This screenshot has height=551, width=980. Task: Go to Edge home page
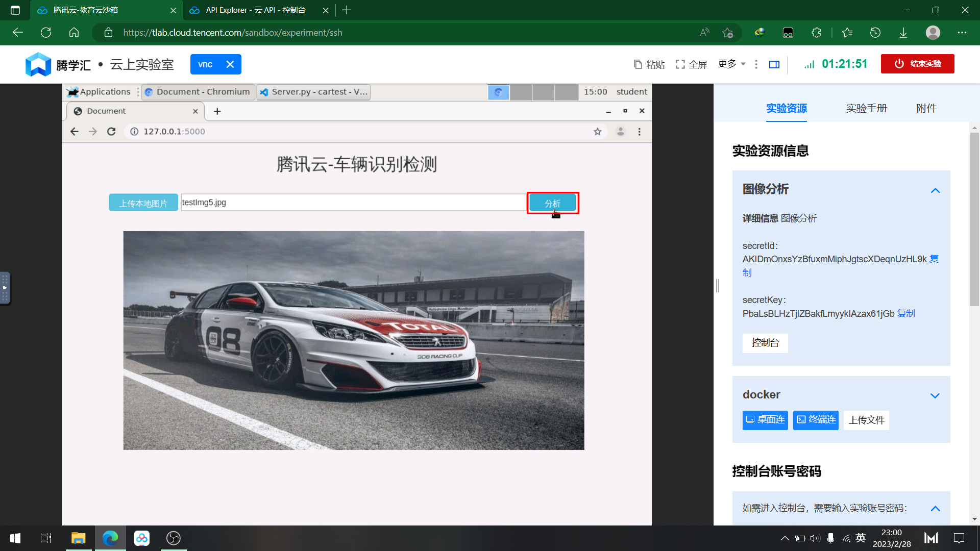[74, 33]
